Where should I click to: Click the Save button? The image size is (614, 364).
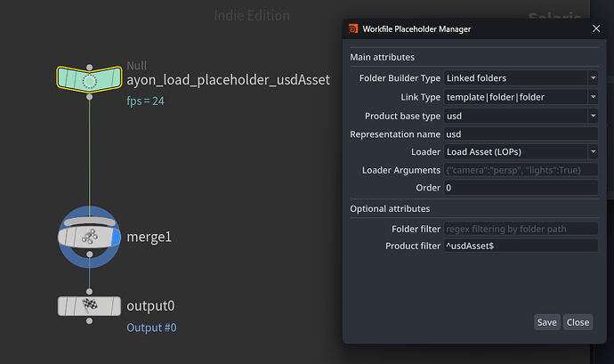547,322
